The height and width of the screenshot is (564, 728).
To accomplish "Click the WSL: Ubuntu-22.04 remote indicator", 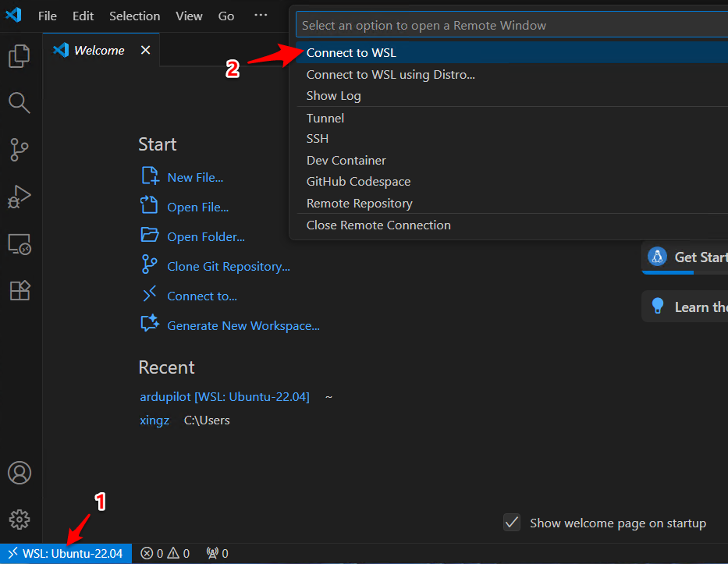I will click(66, 554).
